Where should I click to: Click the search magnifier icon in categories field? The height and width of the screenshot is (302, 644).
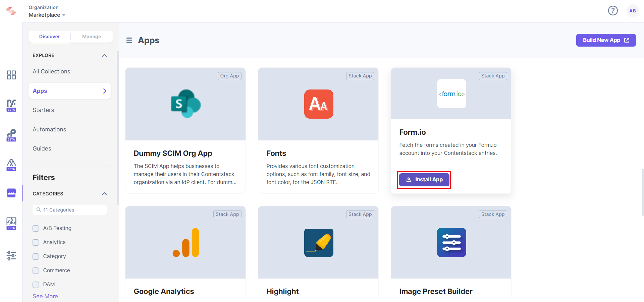[39, 210]
